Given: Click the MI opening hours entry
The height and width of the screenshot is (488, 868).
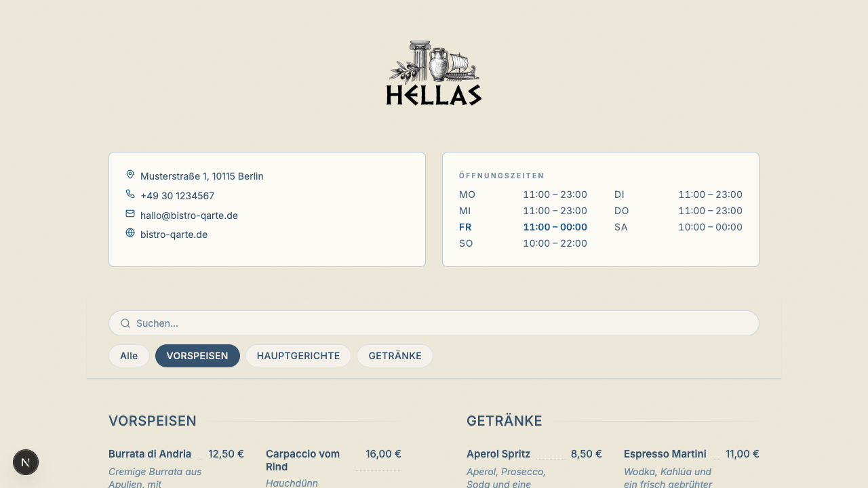Looking at the screenshot, I should click(523, 211).
